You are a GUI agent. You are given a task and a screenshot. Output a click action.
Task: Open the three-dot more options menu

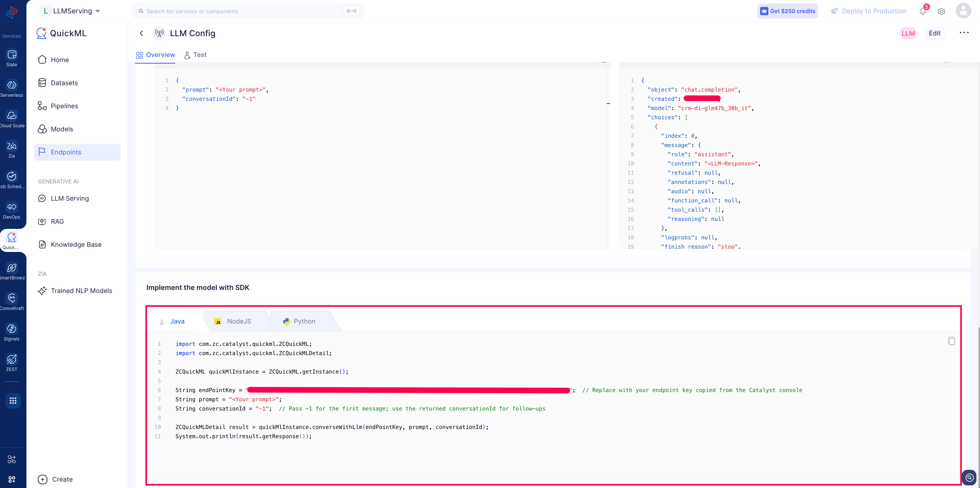[x=964, y=33]
